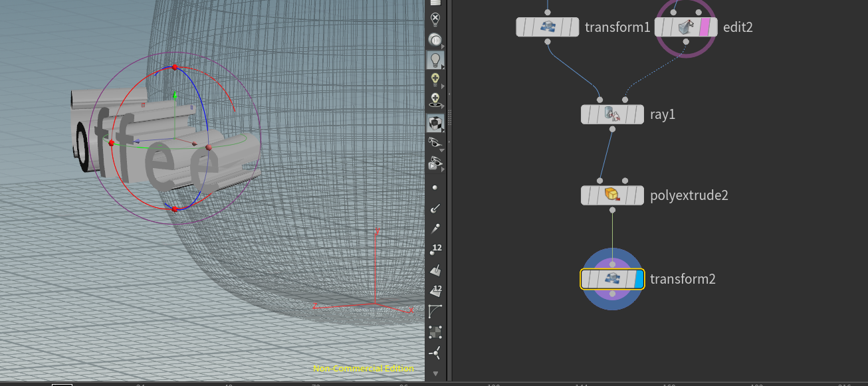Select the Hide Other Objects bulb icon

[436, 18]
